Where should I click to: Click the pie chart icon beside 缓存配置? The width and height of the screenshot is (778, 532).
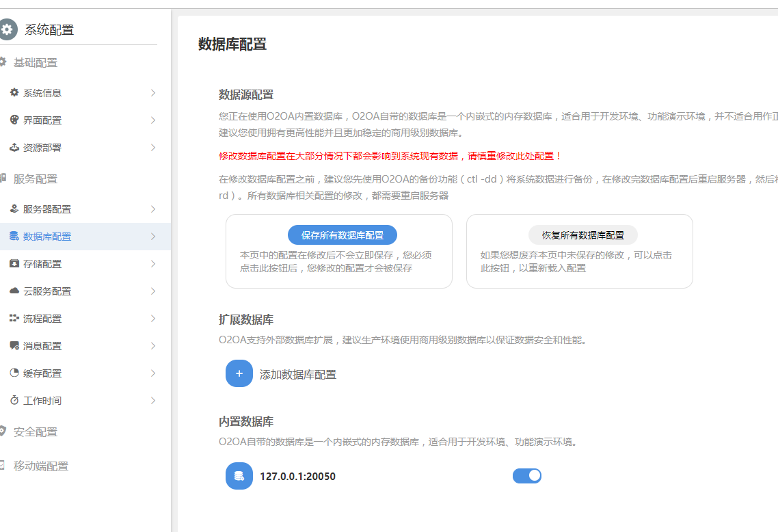pyautogui.click(x=14, y=373)
